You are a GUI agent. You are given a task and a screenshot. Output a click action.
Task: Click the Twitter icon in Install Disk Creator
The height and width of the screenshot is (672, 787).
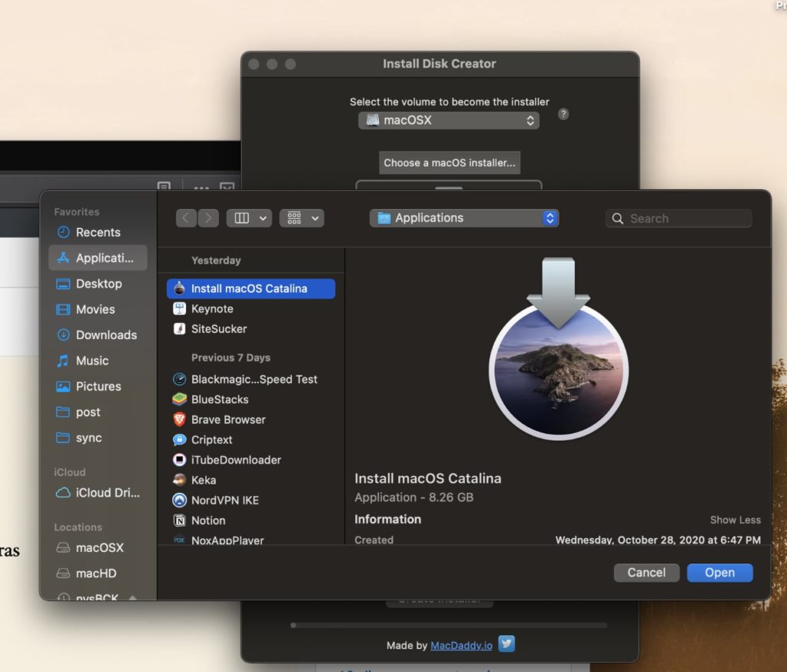point(506,644)
